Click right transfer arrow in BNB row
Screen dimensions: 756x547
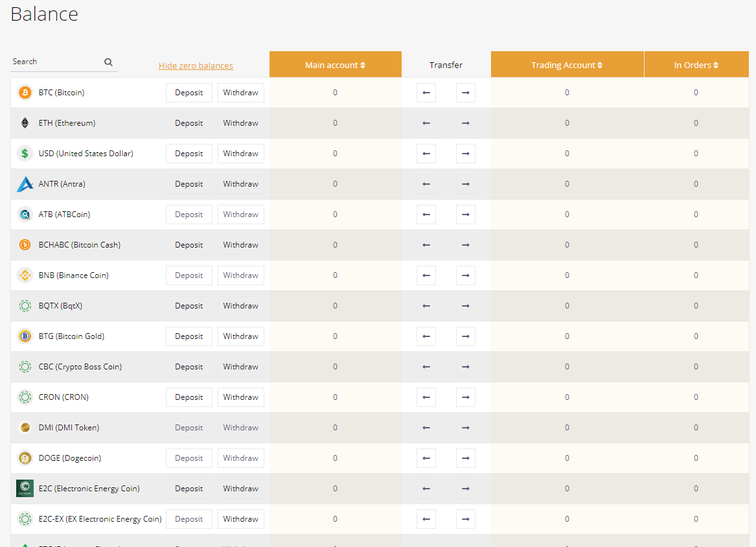(x=465, y=275)
